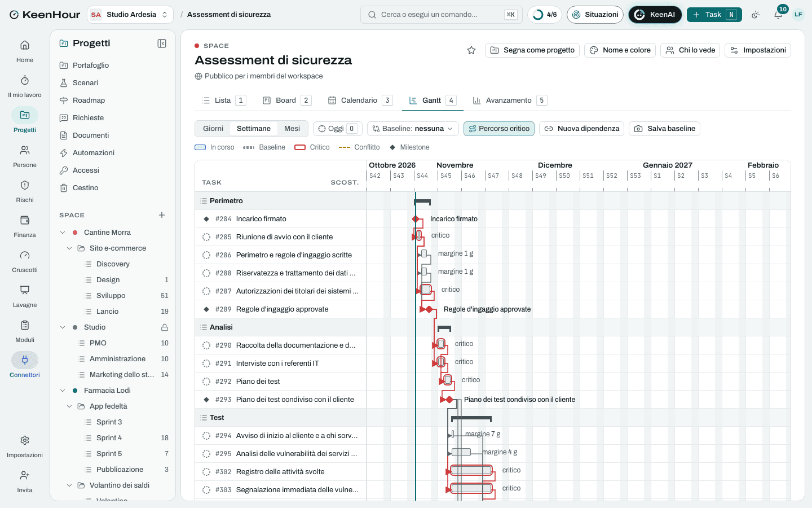The image size is (812, 508).
Task: Open Invita in the left rail
Action: (25, 481)
